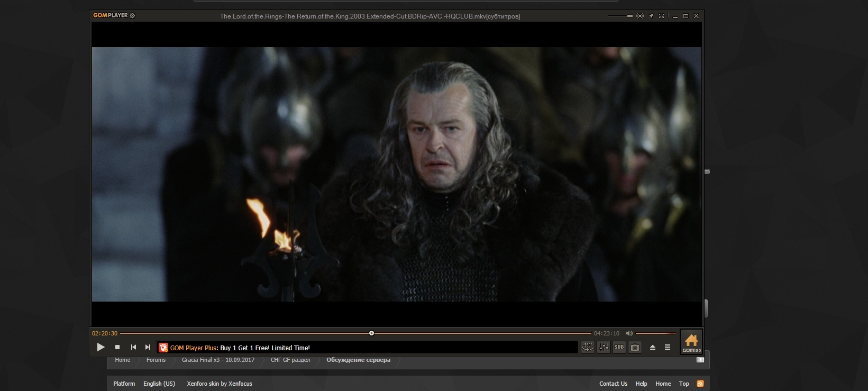868x391 pixels.
Task: Click the elapsed time 02:20:30
Action: point(105,333)
